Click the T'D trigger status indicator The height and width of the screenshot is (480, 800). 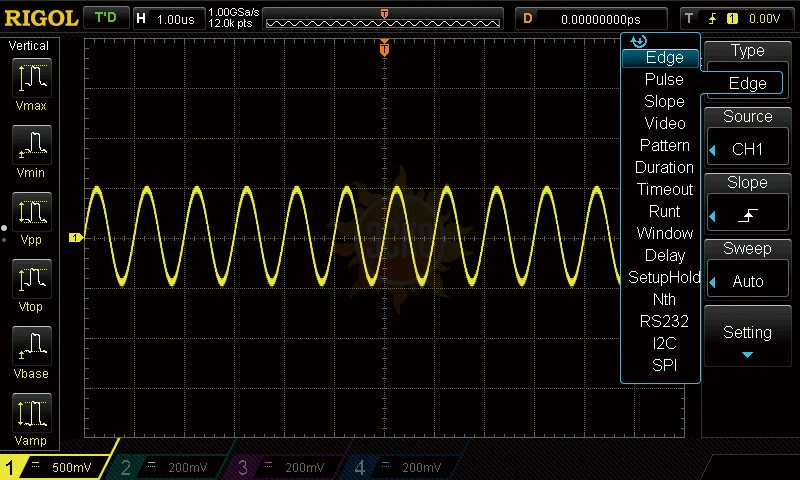106,18
